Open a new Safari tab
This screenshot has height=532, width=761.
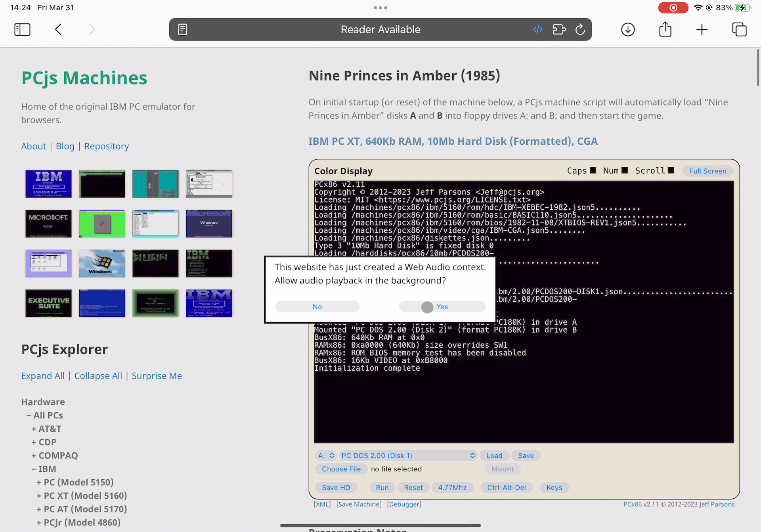click(x=702, y=29)
